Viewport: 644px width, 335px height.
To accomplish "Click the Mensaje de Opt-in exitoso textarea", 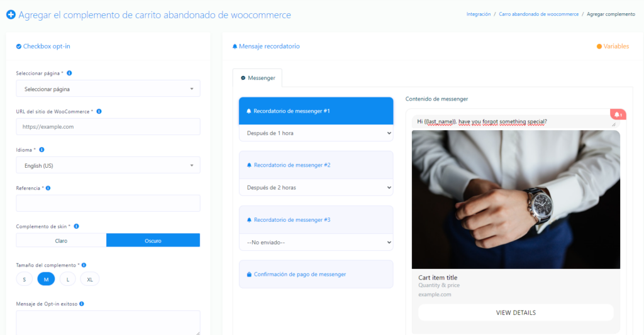I will tap(108, 322).
